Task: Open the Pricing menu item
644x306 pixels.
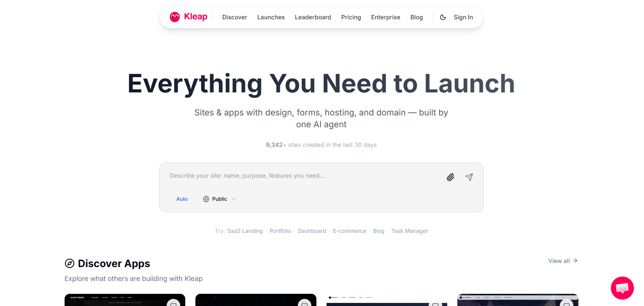Action: (x=351, y=17)
